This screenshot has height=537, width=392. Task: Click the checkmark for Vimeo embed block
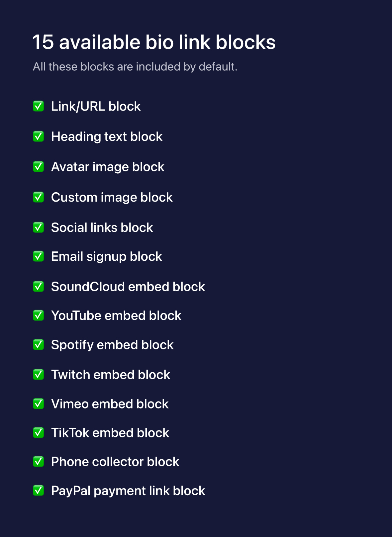[39, 404]
